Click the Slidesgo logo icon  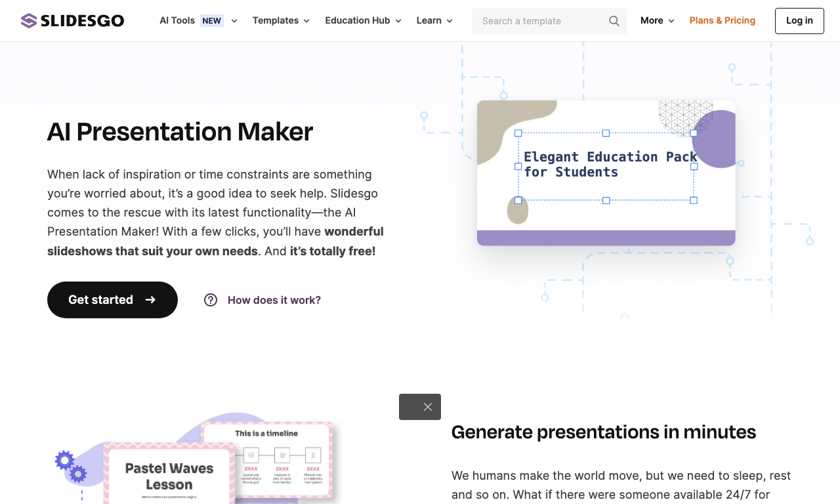click(28, 21)
